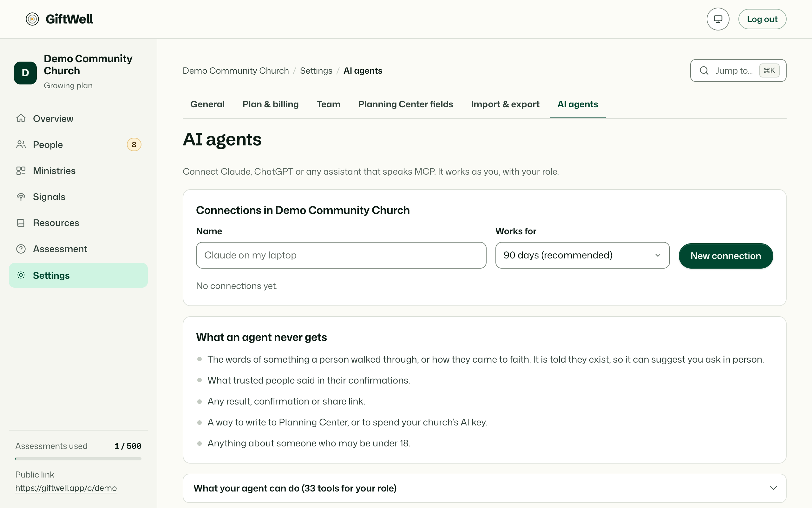The image size is (812, 508).
Task: Click the Demo Community Church sidebar title
Action: pyautogui.click(x=88, y=64)
